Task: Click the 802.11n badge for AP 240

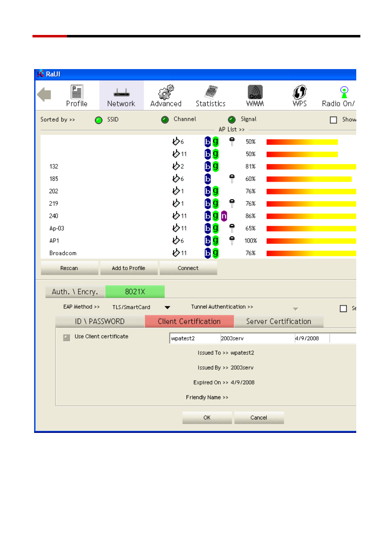Action: pos(224,216)
